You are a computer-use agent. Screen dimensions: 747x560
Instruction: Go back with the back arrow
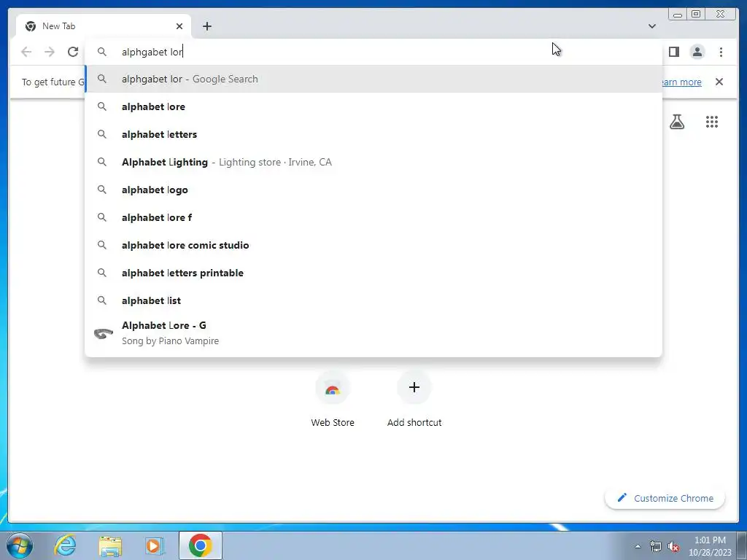point(26,52)
